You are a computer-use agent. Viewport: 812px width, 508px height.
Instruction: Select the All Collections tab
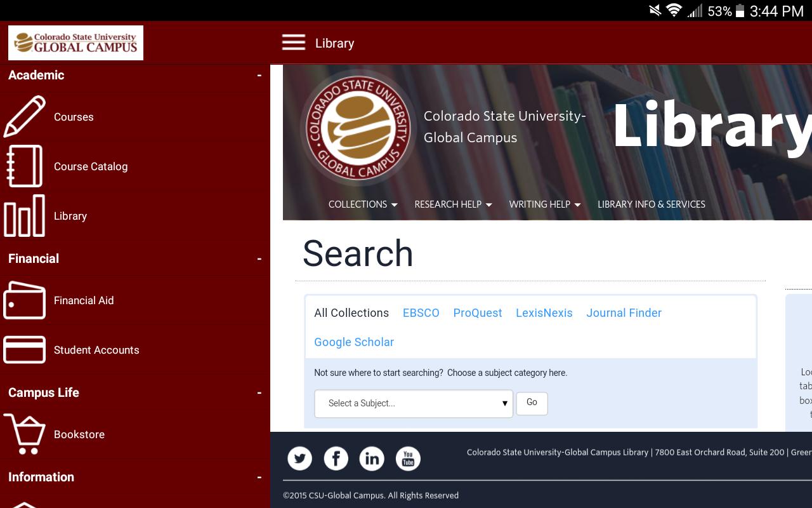coord(351,313)
